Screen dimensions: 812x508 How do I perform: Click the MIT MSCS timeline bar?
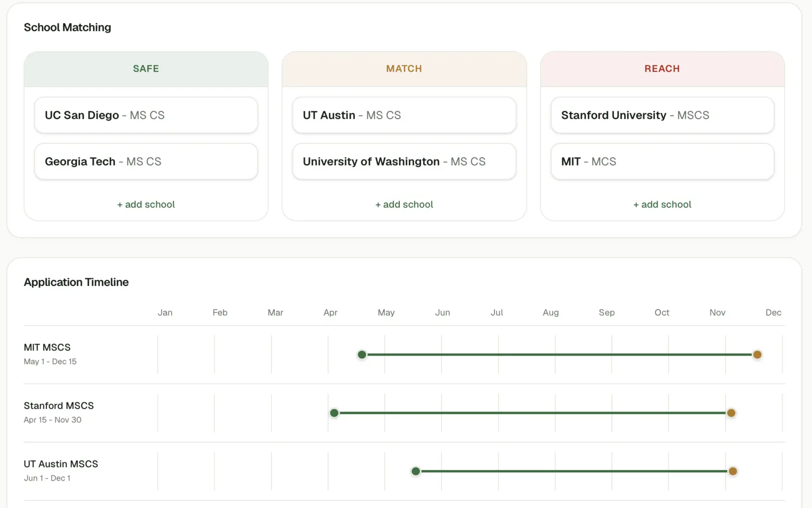(x=559, y=355)
